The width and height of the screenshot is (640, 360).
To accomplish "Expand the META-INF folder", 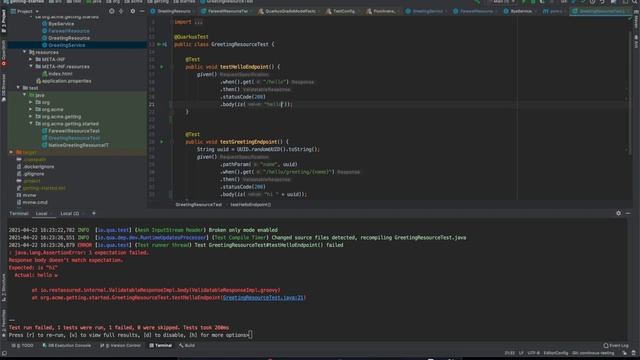I will [31, 59].
